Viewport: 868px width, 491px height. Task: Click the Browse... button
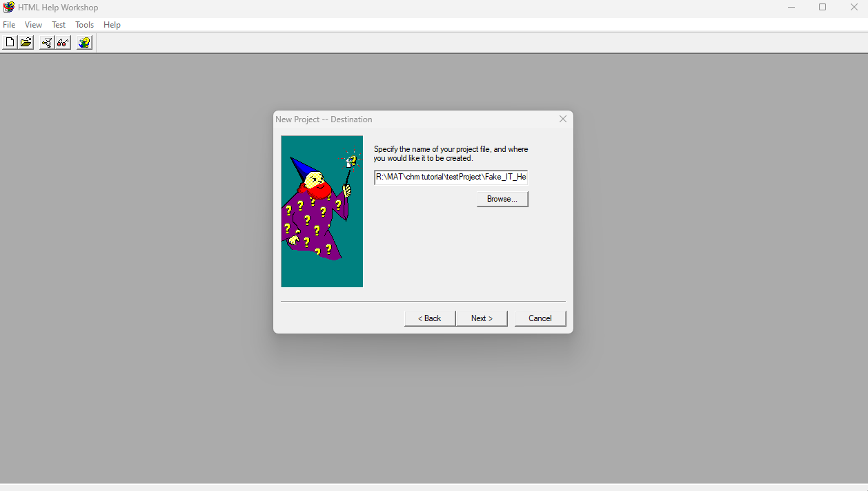click(502, 199)
